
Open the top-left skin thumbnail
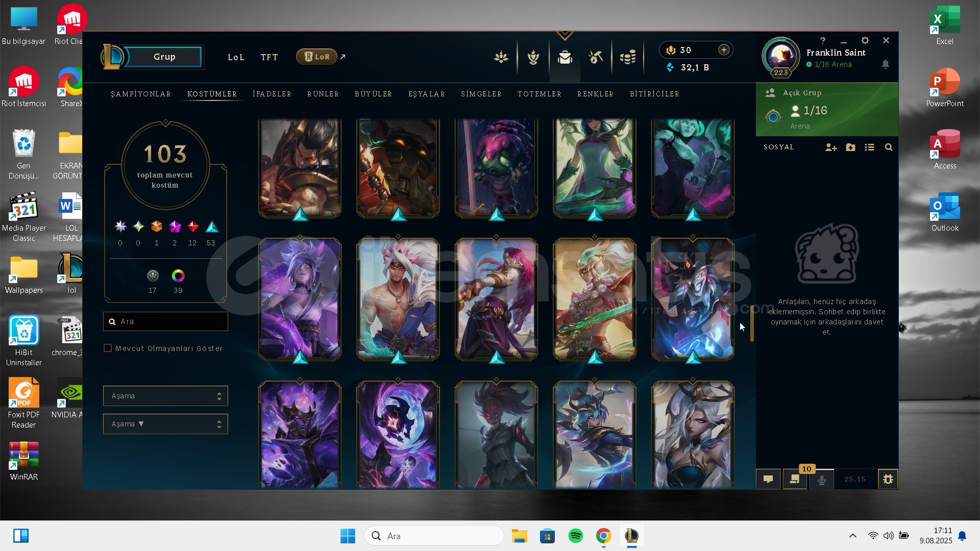coord(300,168)
